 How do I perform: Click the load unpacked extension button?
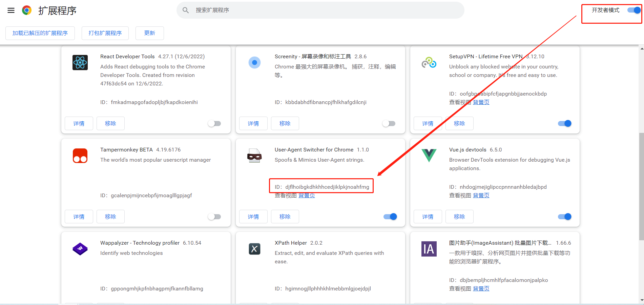[40, 33]
